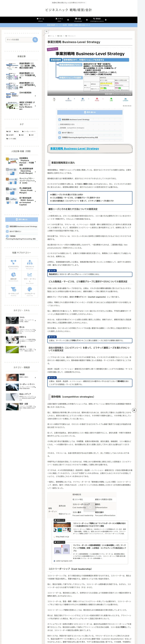Open heading link 事業別戦略 Business-Level Strategy

pos(74,149)
